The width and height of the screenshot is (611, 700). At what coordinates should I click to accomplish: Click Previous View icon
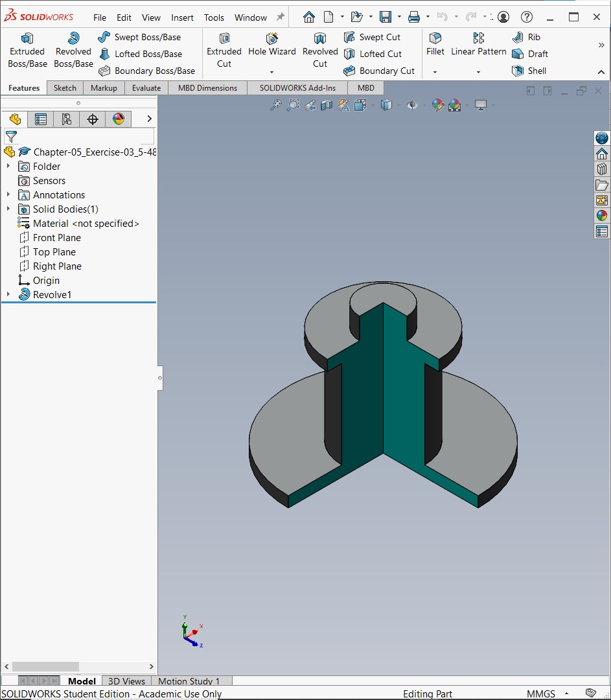310,106
